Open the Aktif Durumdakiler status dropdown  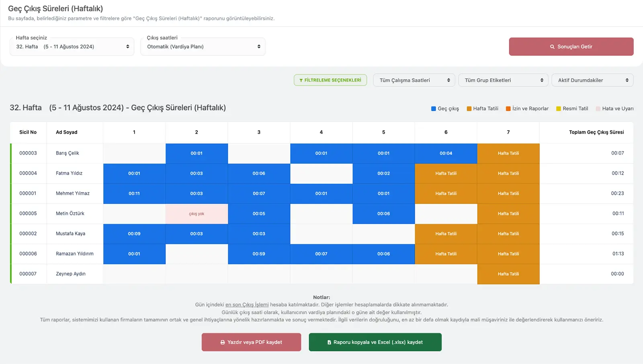[592, 80]
